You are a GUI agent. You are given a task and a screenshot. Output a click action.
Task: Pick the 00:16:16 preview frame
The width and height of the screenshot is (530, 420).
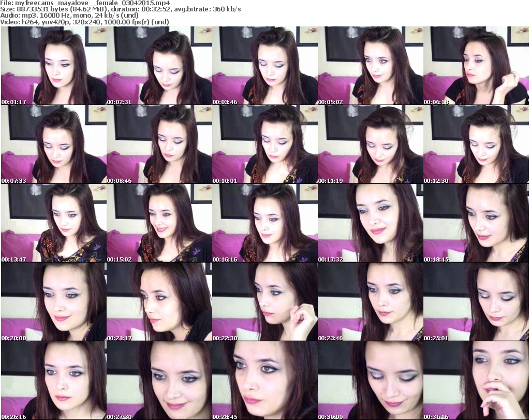pyautogui.click(x=264, y=223)
